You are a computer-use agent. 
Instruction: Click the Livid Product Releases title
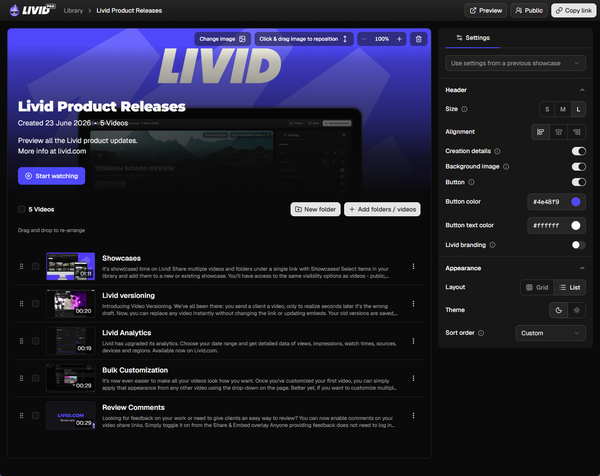(x=102, y=106)
